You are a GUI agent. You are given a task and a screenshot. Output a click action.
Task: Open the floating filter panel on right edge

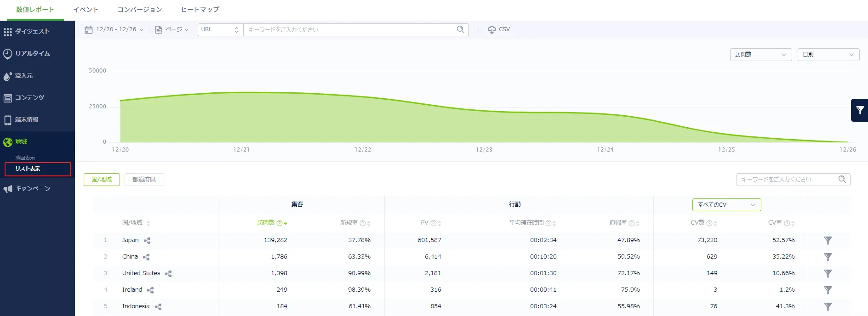point(859,110)
